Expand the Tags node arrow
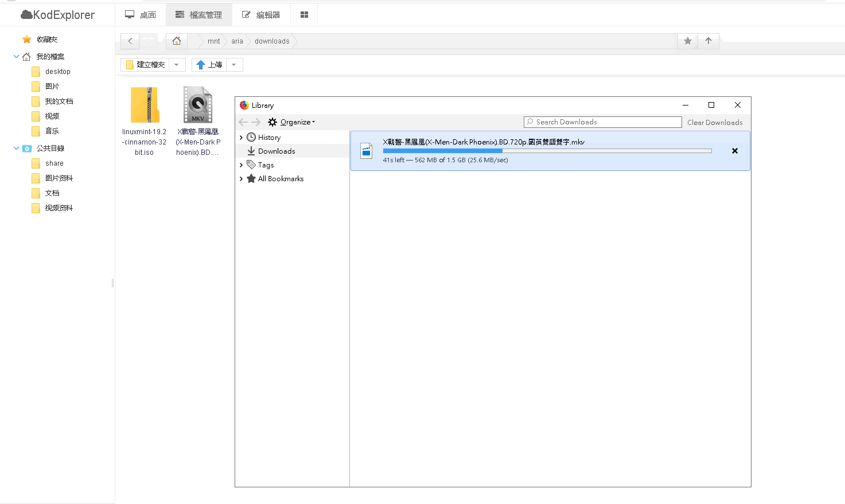Image resolution: width=845 pixels, height=504 pixels. [x=241, y=165]
